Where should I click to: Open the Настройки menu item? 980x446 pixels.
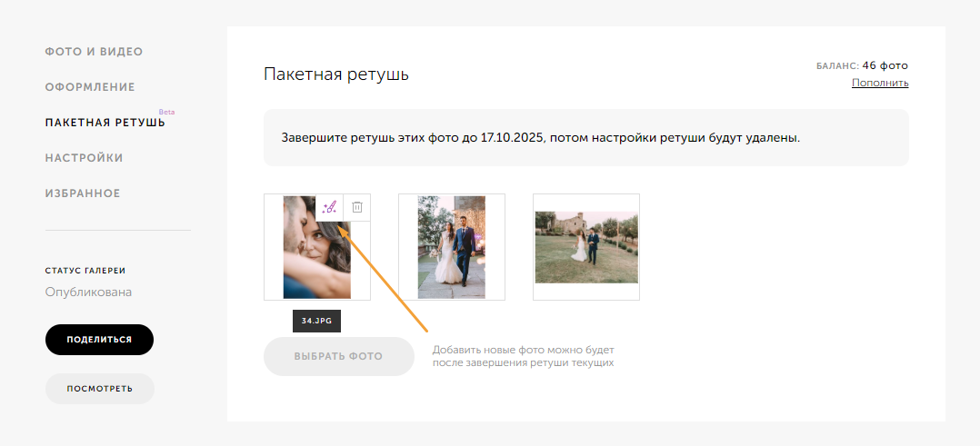coord(84,158)
